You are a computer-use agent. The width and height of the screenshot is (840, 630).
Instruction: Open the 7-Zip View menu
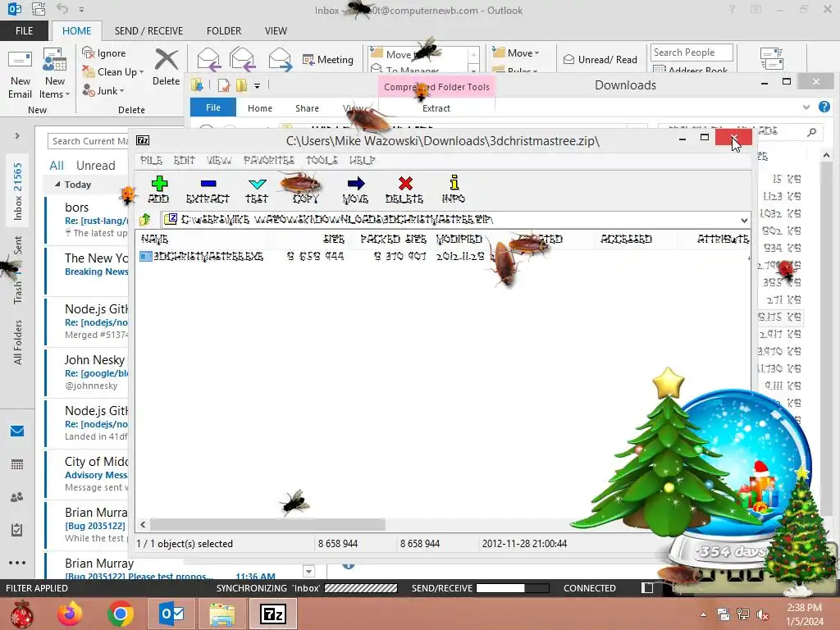pos(219,160)
